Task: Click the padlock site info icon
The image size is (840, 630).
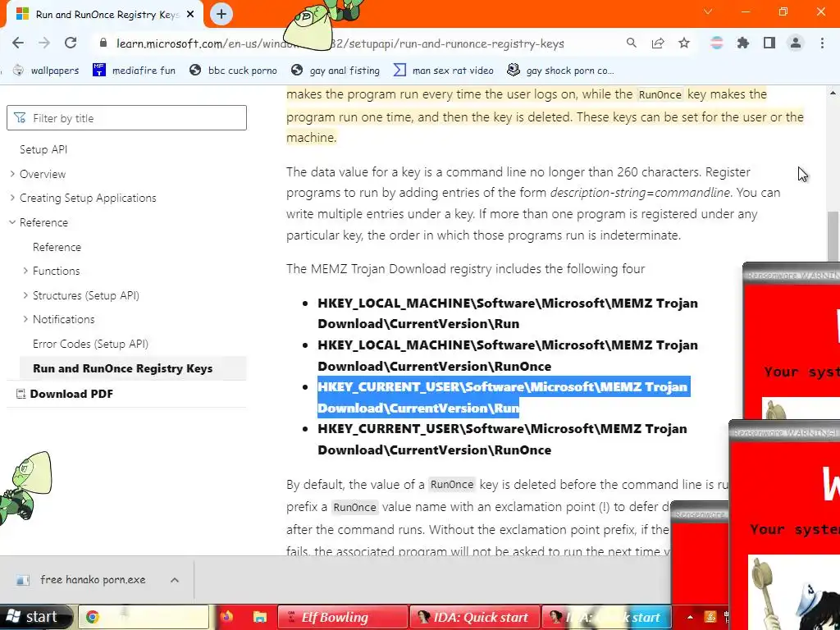Action: (103, 43)
